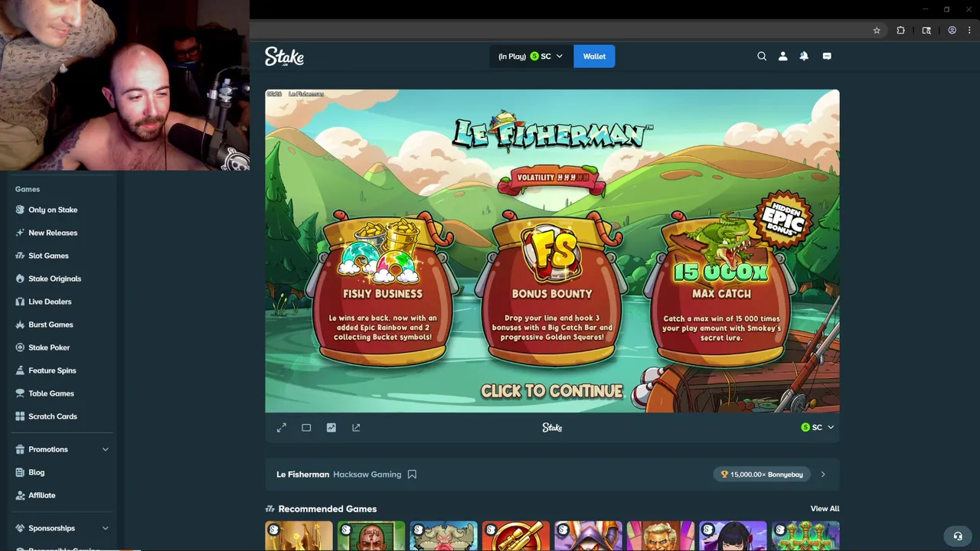Open live stats chart icon
The image size is (980, 551).
click(x=331, y=428)
